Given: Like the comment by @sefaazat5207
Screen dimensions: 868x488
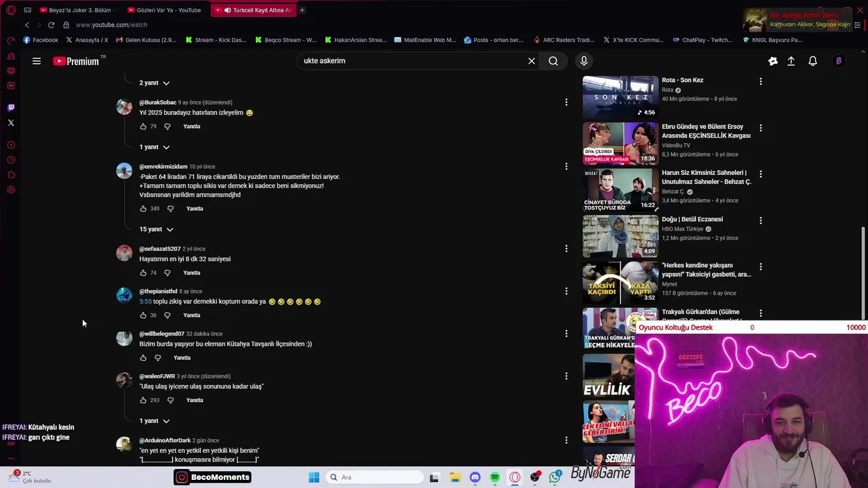Looking at the screenshot, I should tap(143, 272).
